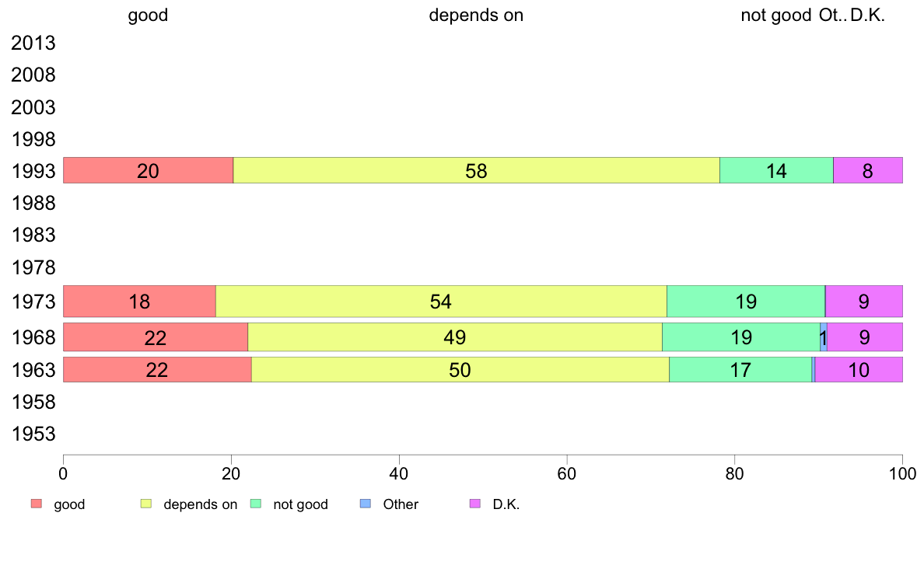Click the blue 'Other' legend swatch
Screen dimensions: 924x572
(366, 504)
